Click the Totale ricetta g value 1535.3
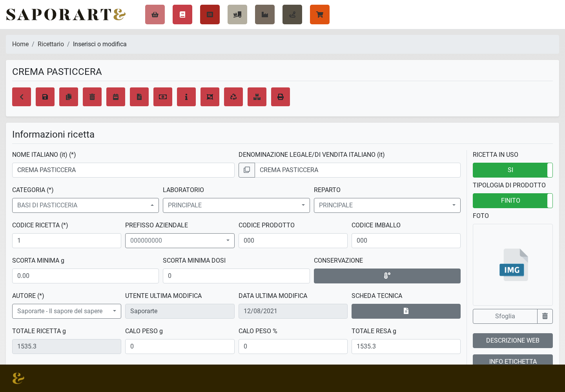Image resolution: width=565 pixels, height=392 pixels. (x=67, y=347)
